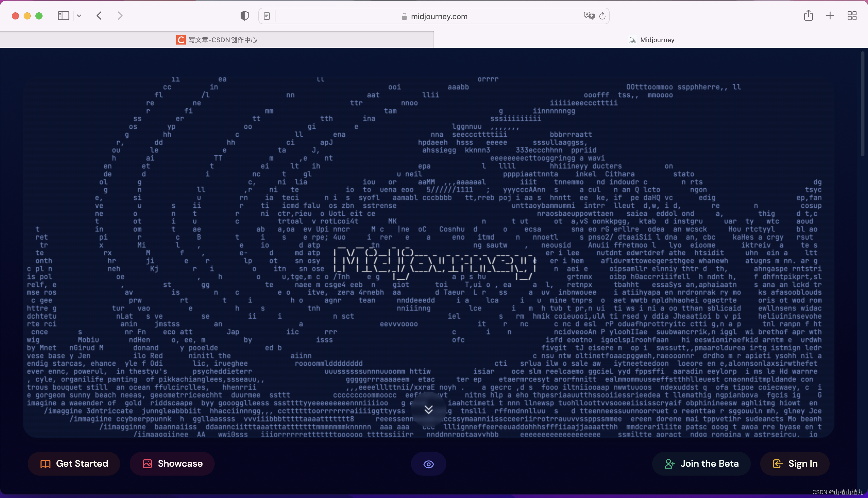The image size is (868, 498).
Task: Open a new tab with plus icon
Action: [830, 16]
